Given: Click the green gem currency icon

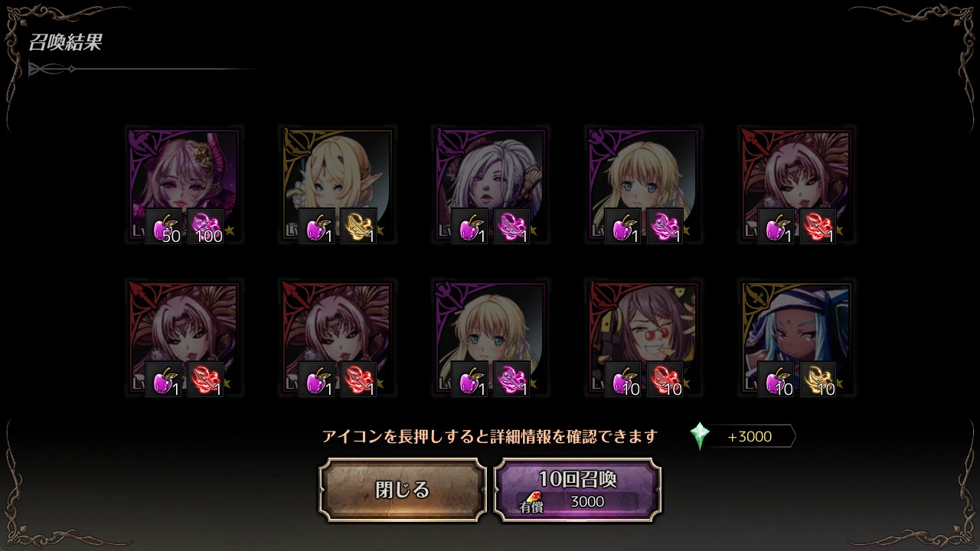Looking at the screenshot, I should [x=700, y=436].
